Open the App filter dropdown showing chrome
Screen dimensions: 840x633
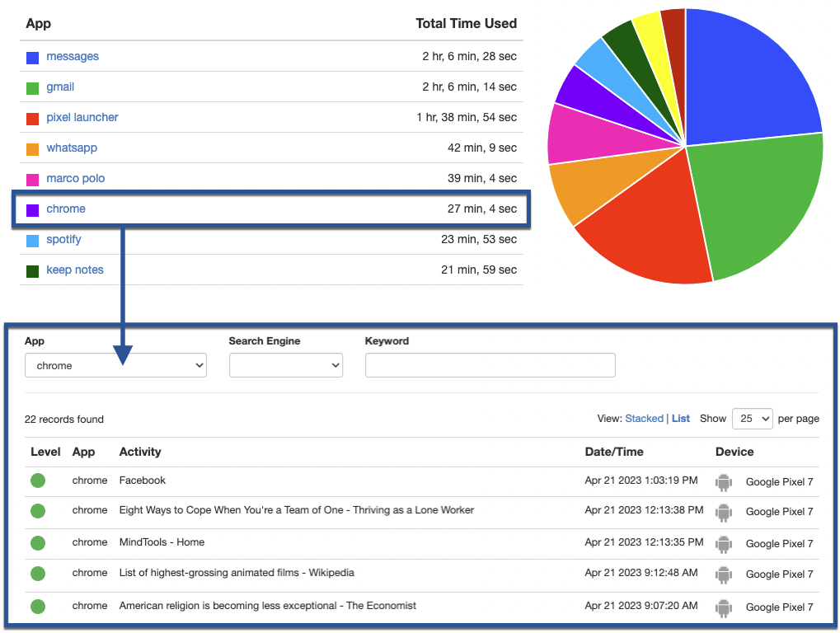coord(115,364)
